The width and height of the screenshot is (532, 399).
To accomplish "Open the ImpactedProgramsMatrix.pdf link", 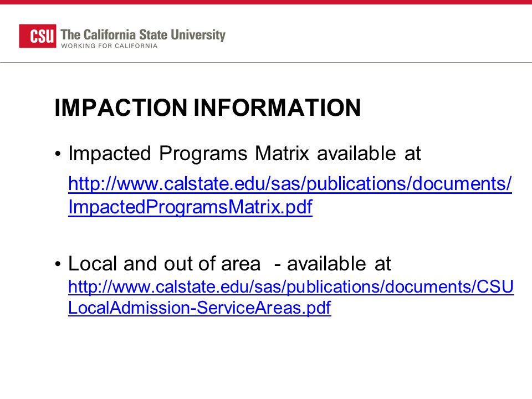I will tap(190, 207).
